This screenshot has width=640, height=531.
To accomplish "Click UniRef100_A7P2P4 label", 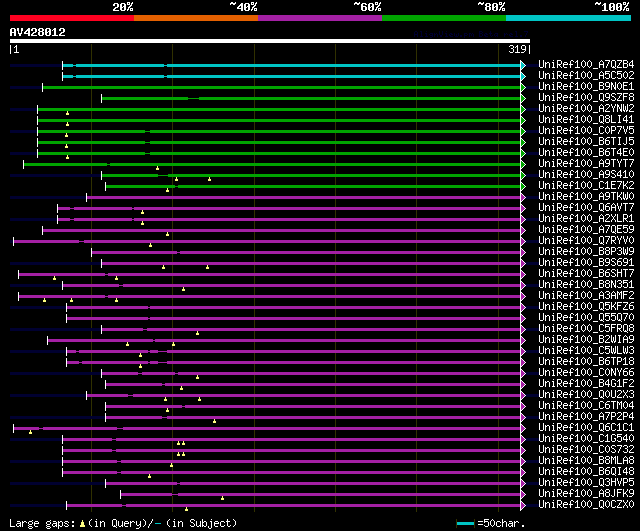I will click(x=586, y=417).
